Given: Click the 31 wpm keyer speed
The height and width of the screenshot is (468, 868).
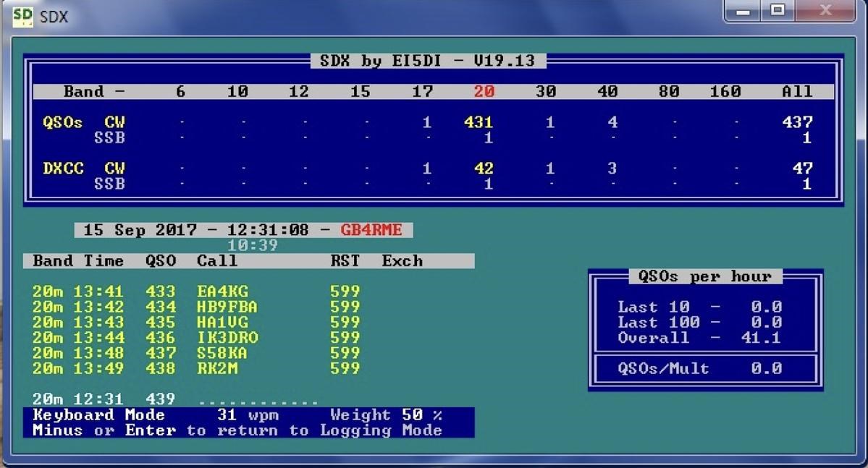Looking at the screenshot, I should pyautogui.click(x=248, y=415).
